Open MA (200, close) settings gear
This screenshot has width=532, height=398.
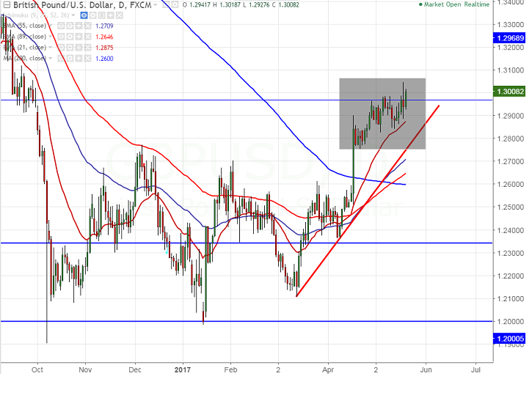pos(70,59)
